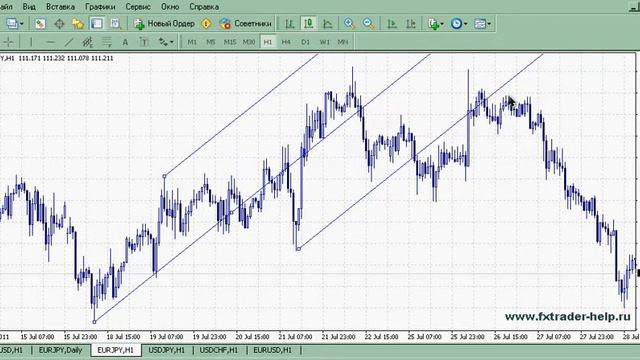
Task: Switch chart to bar chart mode
Action: pos(289,24)
